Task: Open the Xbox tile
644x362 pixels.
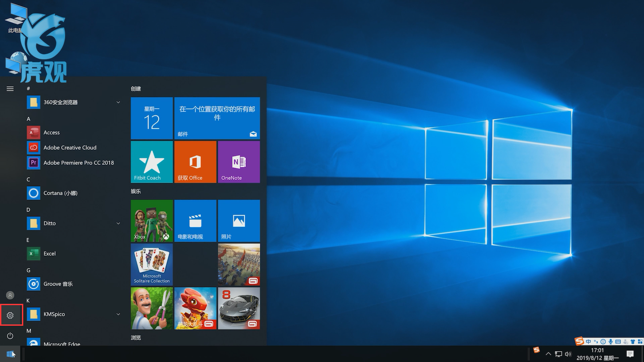Action: click(152, 221)
